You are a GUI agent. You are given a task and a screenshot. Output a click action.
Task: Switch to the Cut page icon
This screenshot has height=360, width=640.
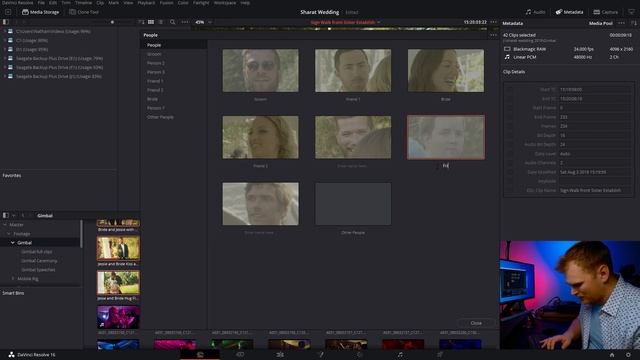[x=240, y=355]
